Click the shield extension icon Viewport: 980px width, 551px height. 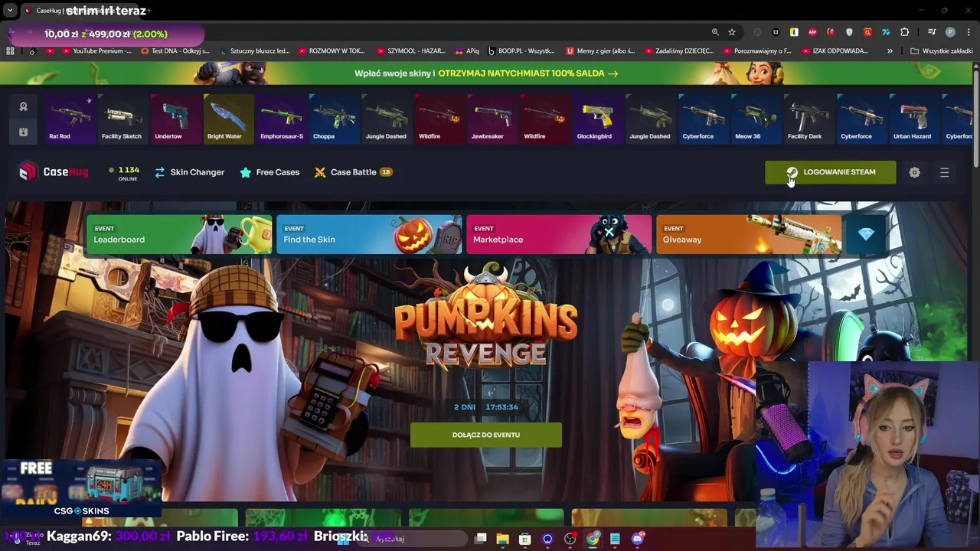click(849, 32)
